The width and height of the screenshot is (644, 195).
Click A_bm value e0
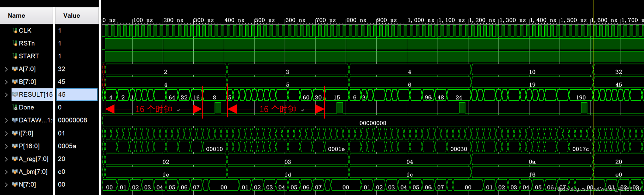[61, 172]
